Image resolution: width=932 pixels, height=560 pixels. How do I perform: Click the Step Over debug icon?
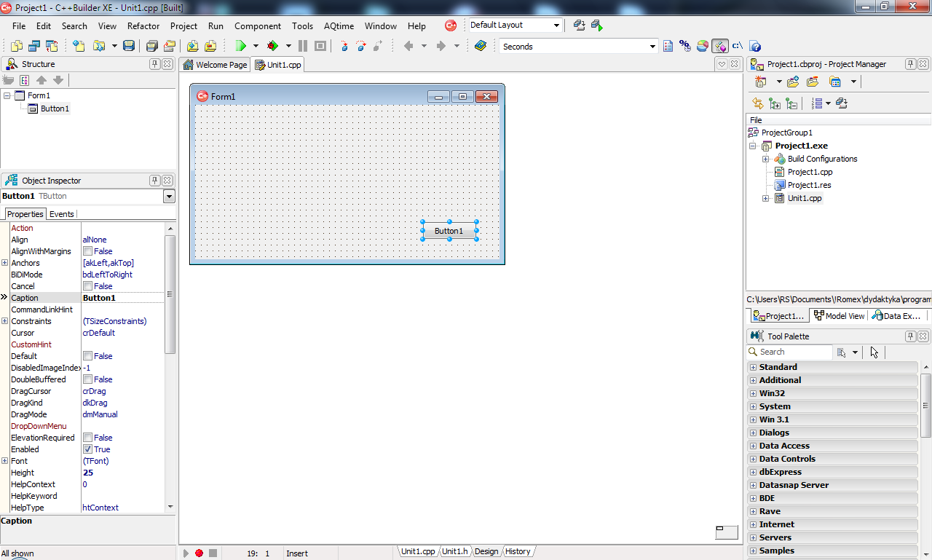(361, 46)
